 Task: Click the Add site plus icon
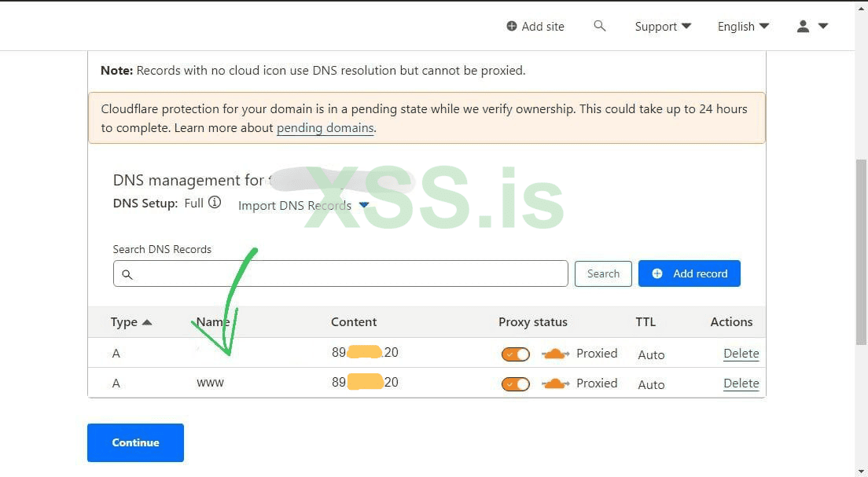[x=512, y=26]
